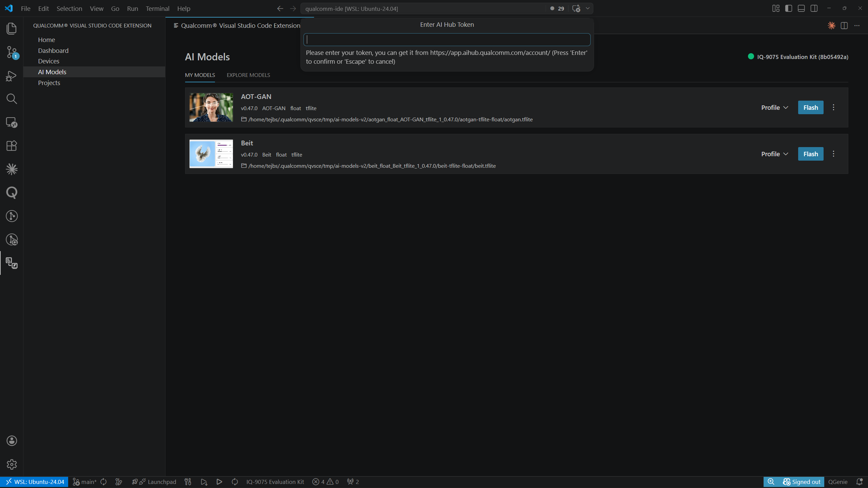This screenshot has width=868, height=488.
Task: Open the GitLens view in activity bar
Action: pos(12,216)
